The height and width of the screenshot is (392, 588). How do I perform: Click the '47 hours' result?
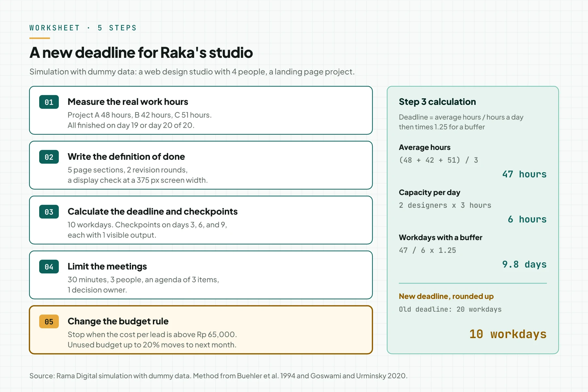click(524, 174)
